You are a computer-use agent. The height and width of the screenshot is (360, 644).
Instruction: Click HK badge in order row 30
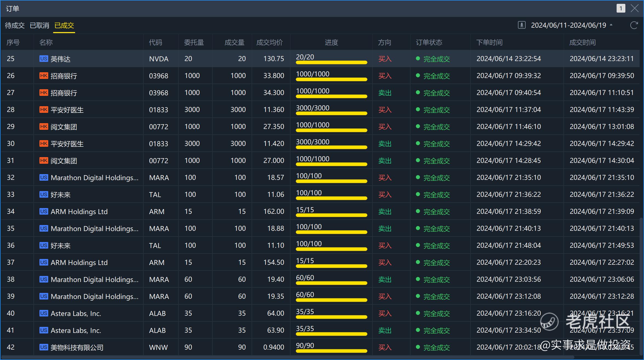(44, 143)
